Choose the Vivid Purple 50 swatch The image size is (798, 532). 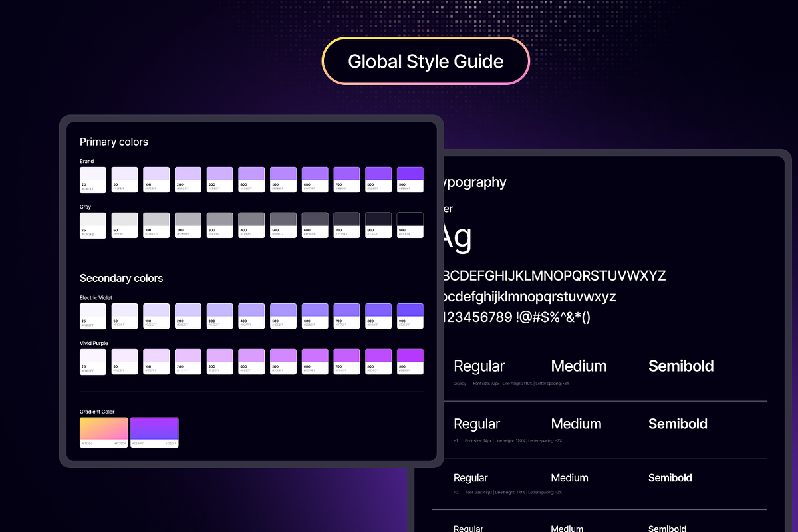point(125,362)
